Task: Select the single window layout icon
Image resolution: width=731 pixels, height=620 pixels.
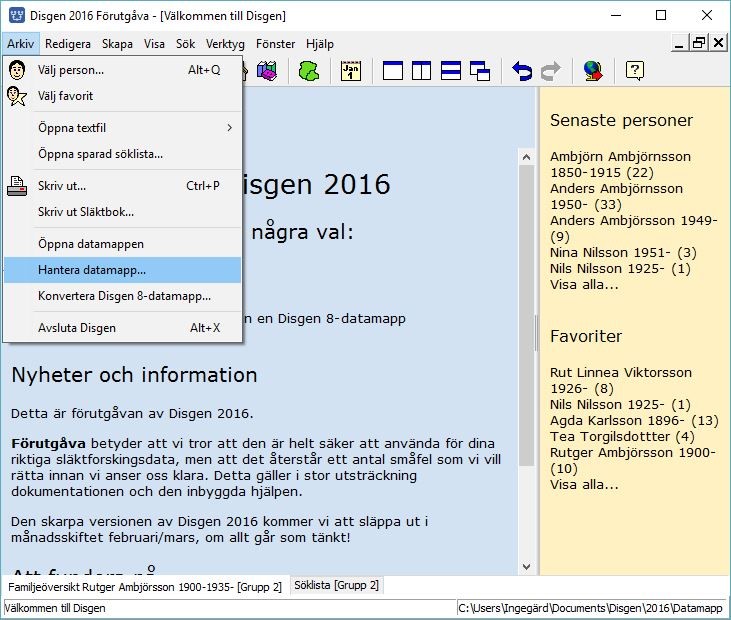Action: pos(393,71)
